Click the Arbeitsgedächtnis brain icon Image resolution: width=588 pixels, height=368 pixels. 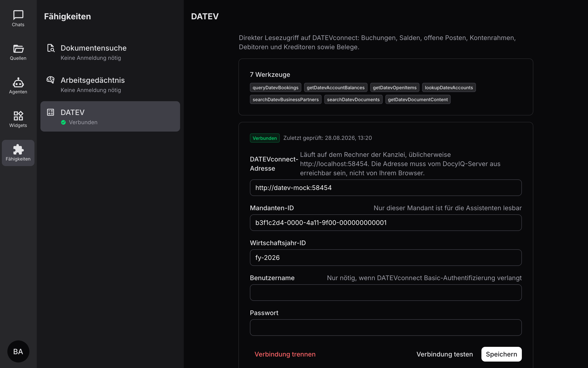(51, 80)
